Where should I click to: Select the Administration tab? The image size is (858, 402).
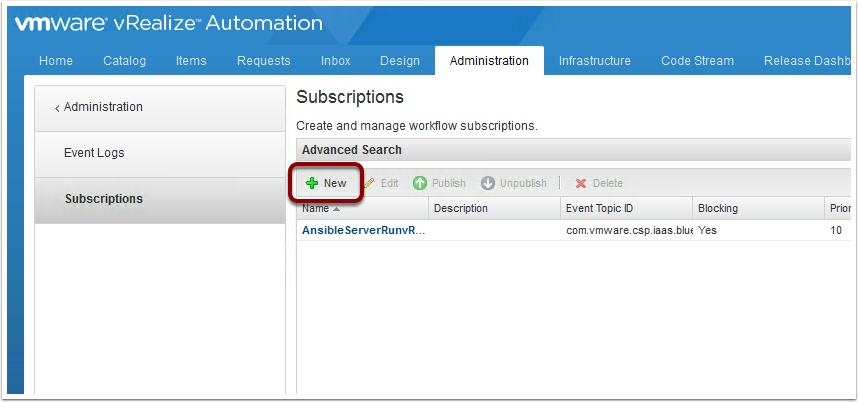click(x=489, y=61)
